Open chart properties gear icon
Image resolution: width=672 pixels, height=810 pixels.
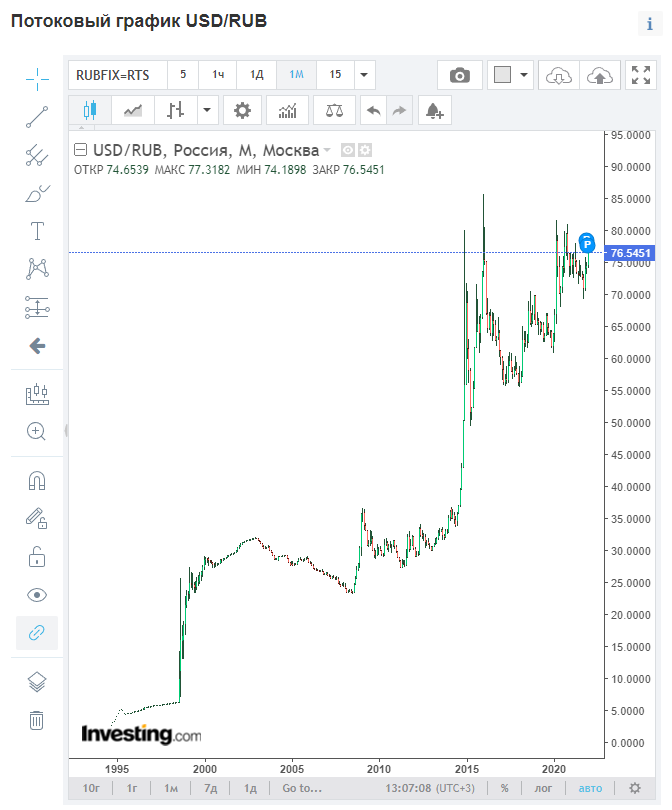tap(242, 110)
